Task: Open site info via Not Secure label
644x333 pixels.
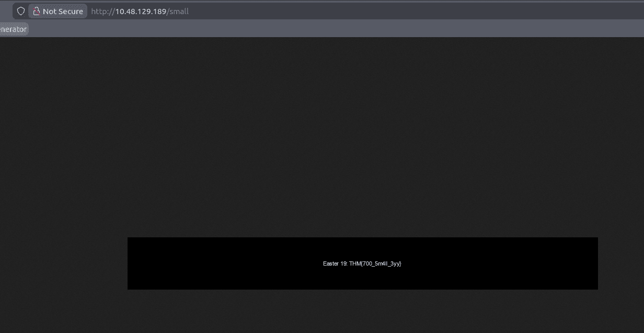Action: pos(63,11)
